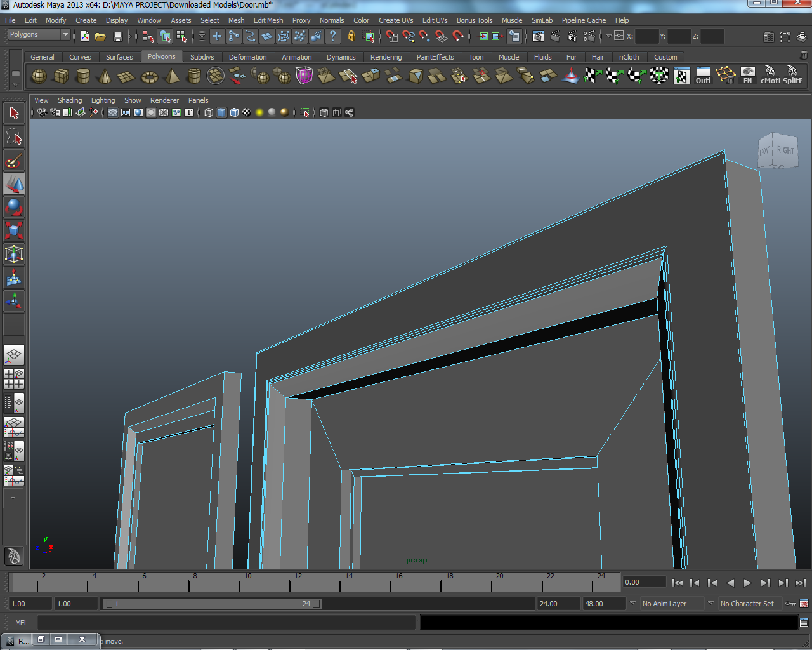This screenshot has height=650, width=812.
Task: Expand the No Character Set dropdown
Action: pos(747,604)
